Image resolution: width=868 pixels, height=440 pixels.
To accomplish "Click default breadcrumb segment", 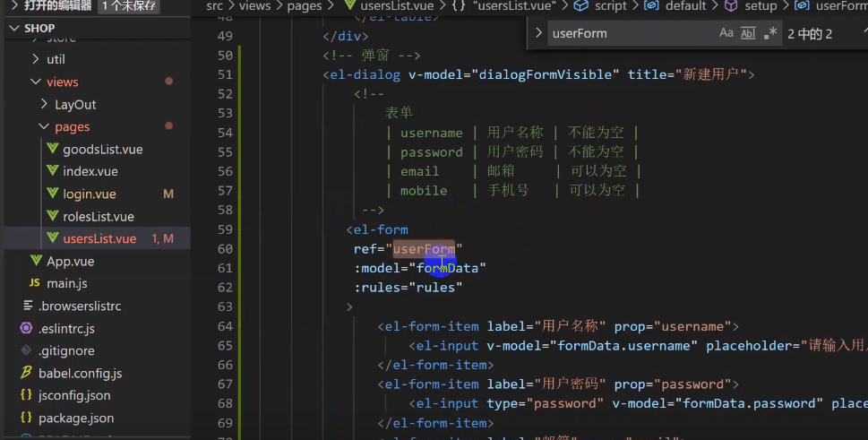I will [686, 6].
